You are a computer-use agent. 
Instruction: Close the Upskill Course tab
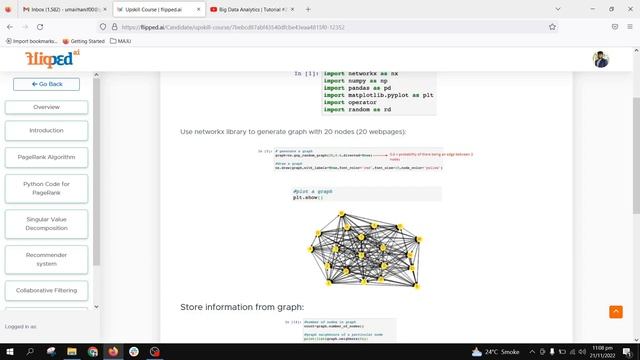198,9
